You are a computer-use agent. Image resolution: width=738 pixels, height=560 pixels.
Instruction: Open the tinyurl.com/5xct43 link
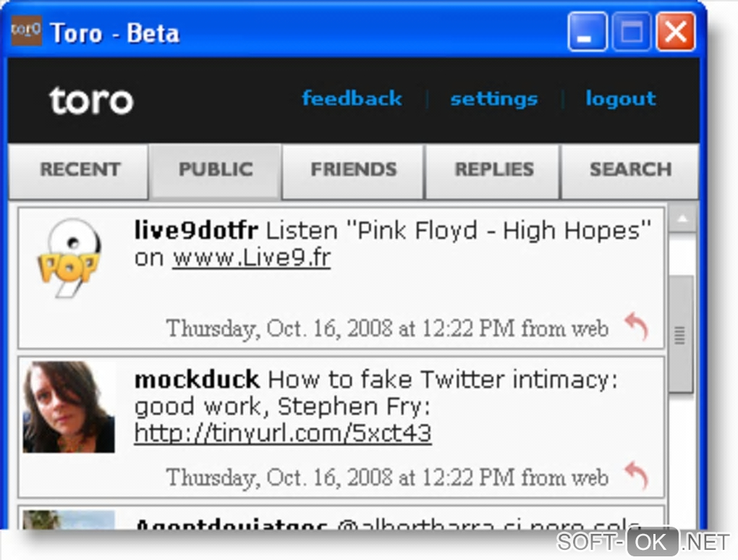point(283,433)
